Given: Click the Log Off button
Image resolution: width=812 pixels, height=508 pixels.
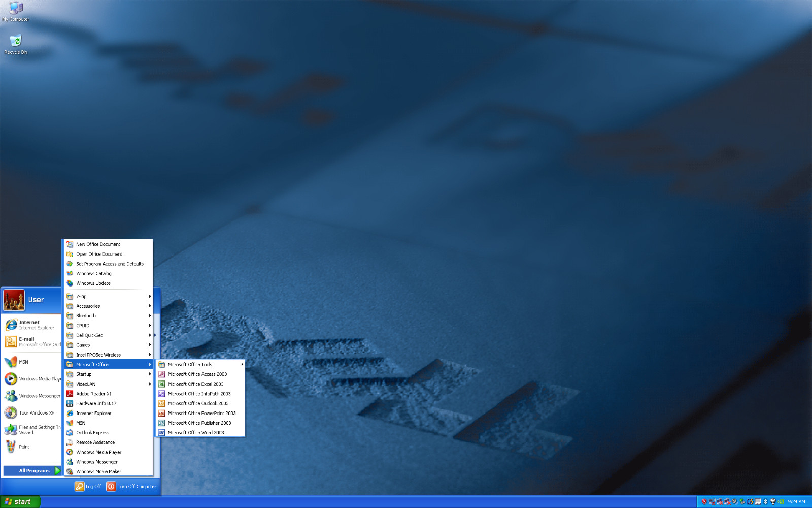Looking at the screenshot, I should tap(88, 487).
